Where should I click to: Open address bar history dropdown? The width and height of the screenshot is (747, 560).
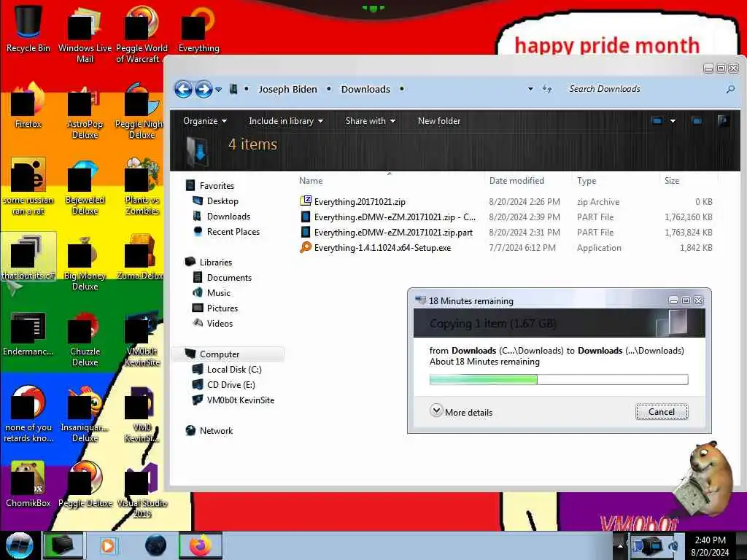tap(530, 89)
